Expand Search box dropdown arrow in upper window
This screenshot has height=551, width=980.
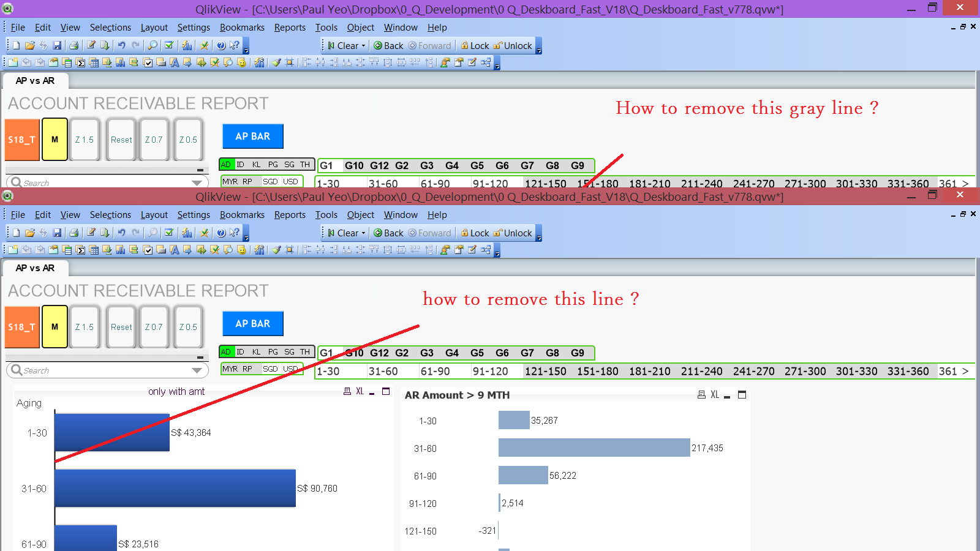click(197, 183)
